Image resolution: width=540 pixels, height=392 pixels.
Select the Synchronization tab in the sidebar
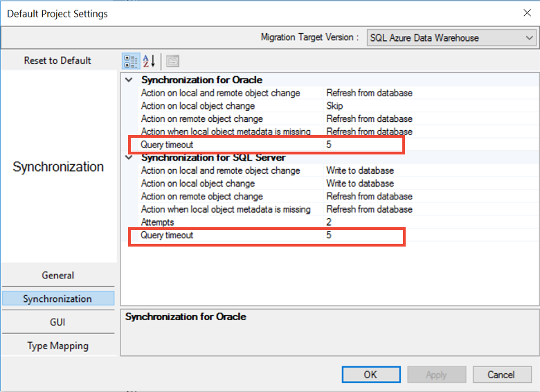tap(58, 299)
